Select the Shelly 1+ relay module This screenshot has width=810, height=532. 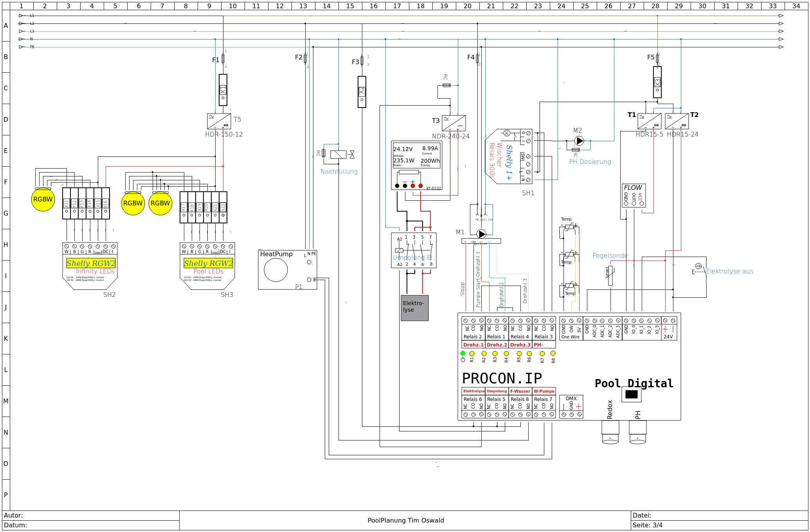click(x=509, y=156)
